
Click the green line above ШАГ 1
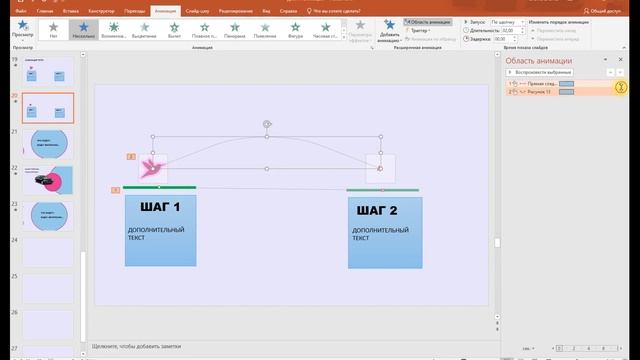(160, 187)
